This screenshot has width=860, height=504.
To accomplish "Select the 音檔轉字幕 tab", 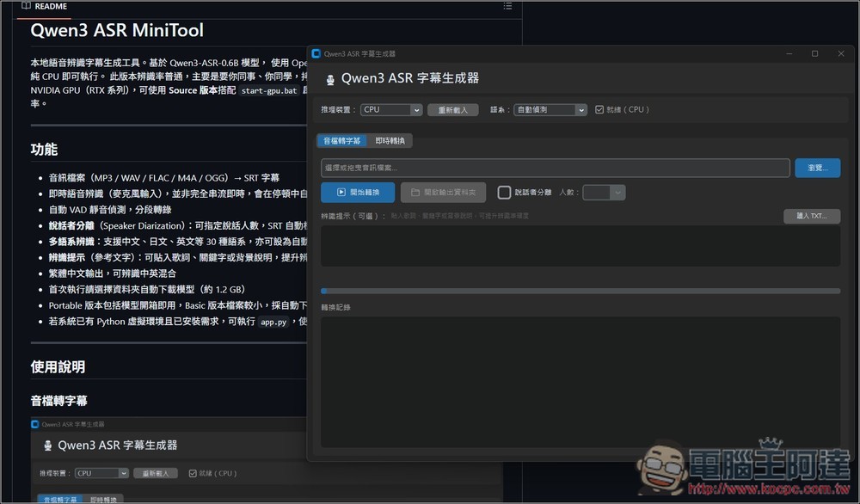I will (x=341, y=139).
